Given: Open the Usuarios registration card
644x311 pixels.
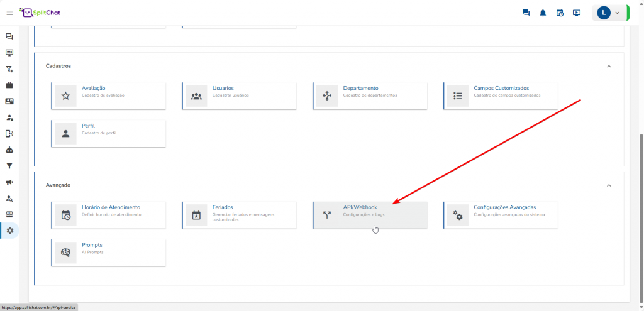Looking at the screenshot, I should (x=239, y=95).
